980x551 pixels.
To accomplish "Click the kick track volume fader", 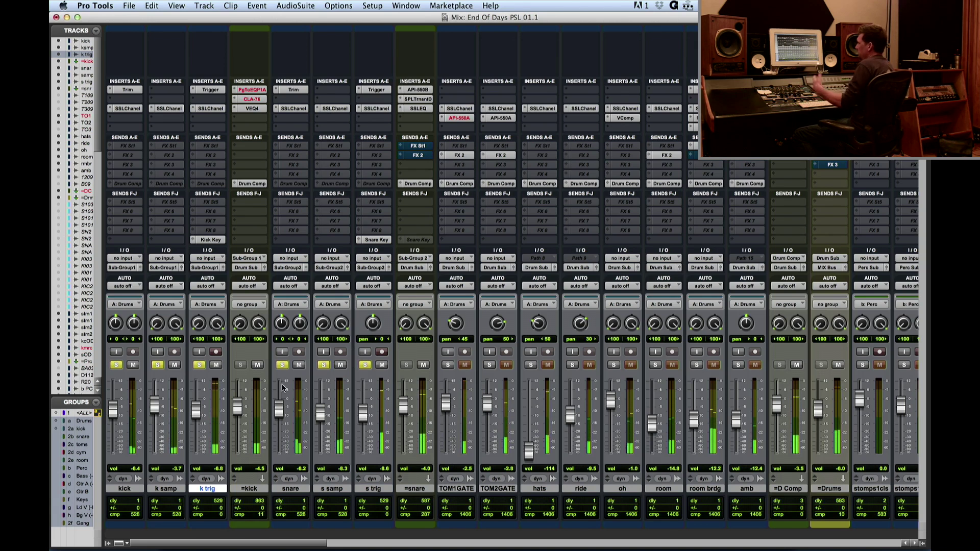I will [113, 410].
